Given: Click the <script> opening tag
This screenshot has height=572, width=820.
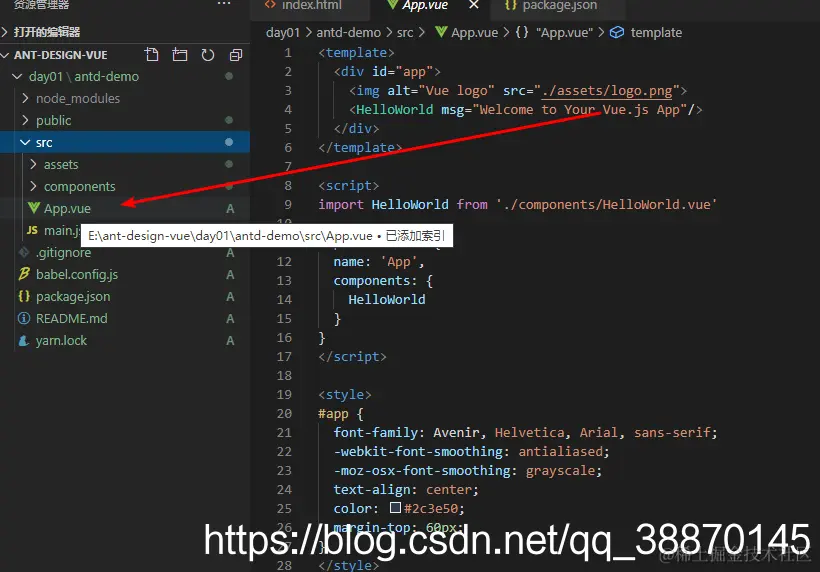Looking at the screenshot, I should [348, 186].
